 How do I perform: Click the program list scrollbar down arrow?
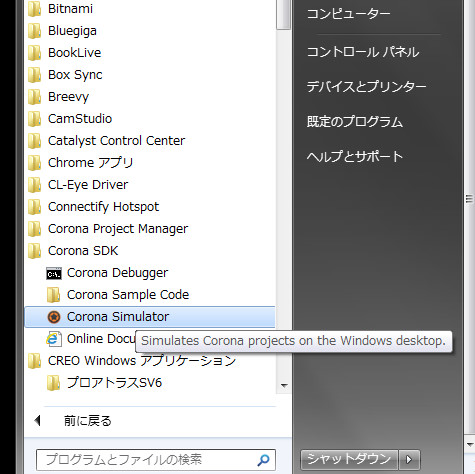[x=284, y=386]
